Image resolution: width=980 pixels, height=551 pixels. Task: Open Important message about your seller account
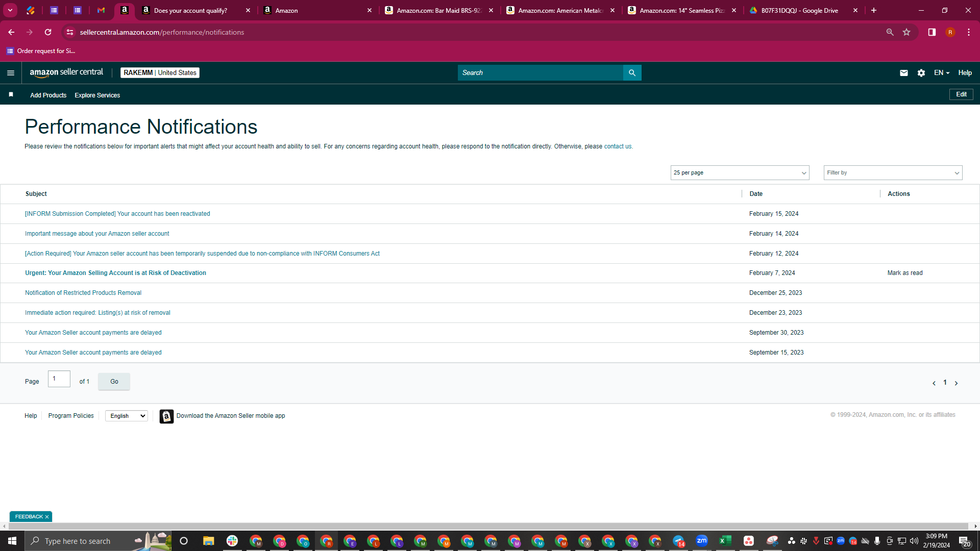point(97,234)
